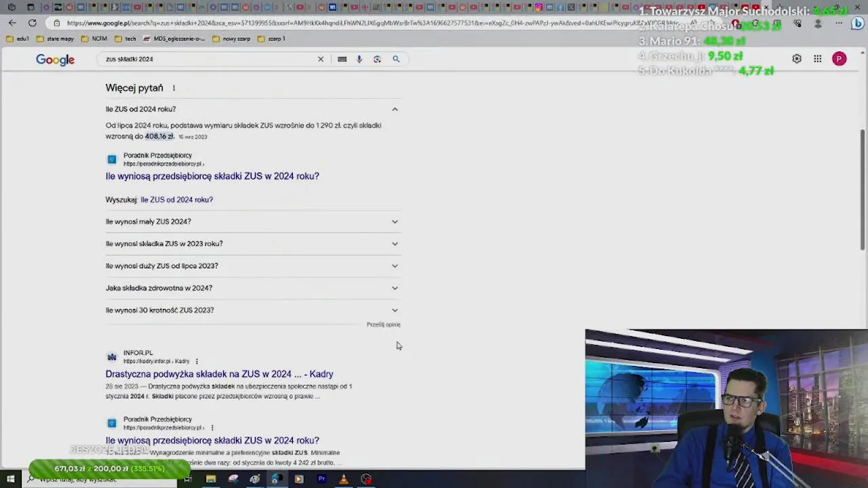
Task: Open Google quick settings gear
Action: (797, 59)
